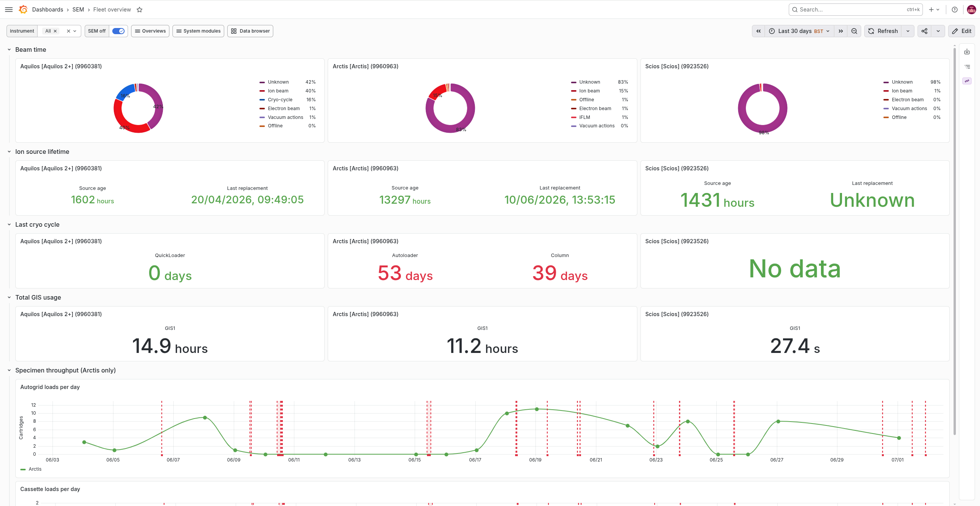
Task: Open the Instrument variable dropdown arrow
Action: click(75, 31)
